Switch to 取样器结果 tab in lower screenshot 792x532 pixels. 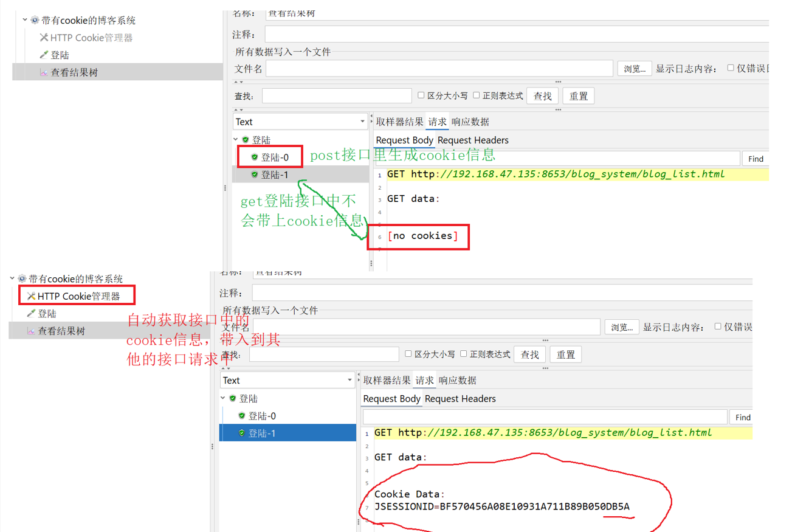(387, 380)
